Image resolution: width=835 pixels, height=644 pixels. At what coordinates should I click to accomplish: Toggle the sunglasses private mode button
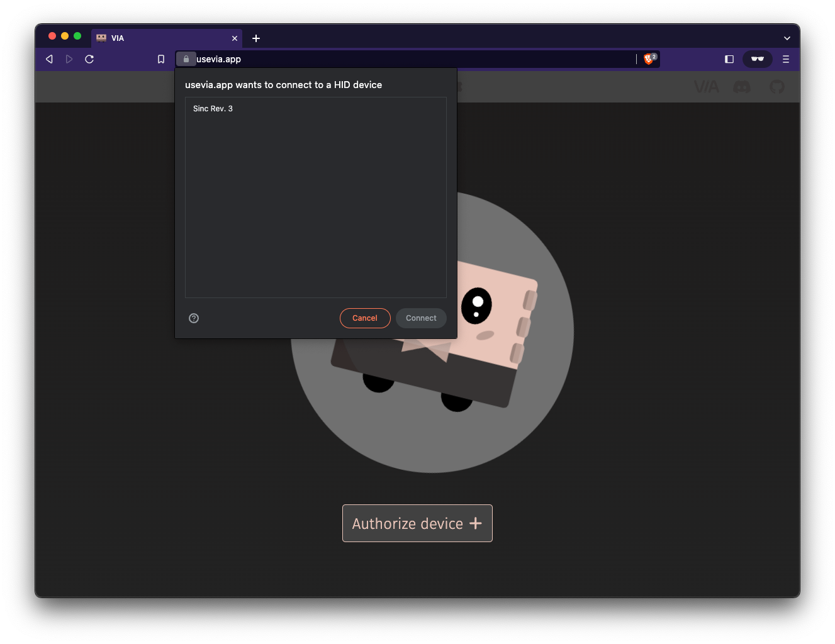[757, 59]
